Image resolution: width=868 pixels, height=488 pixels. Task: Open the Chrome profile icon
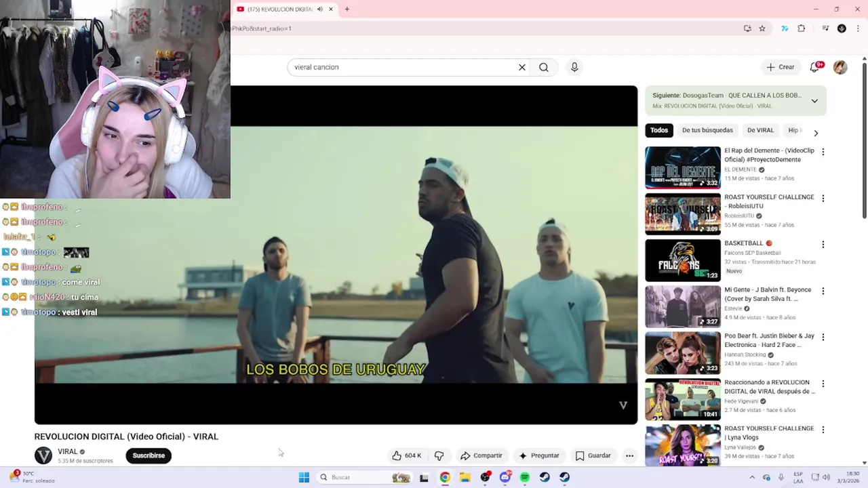pos(842,28)
